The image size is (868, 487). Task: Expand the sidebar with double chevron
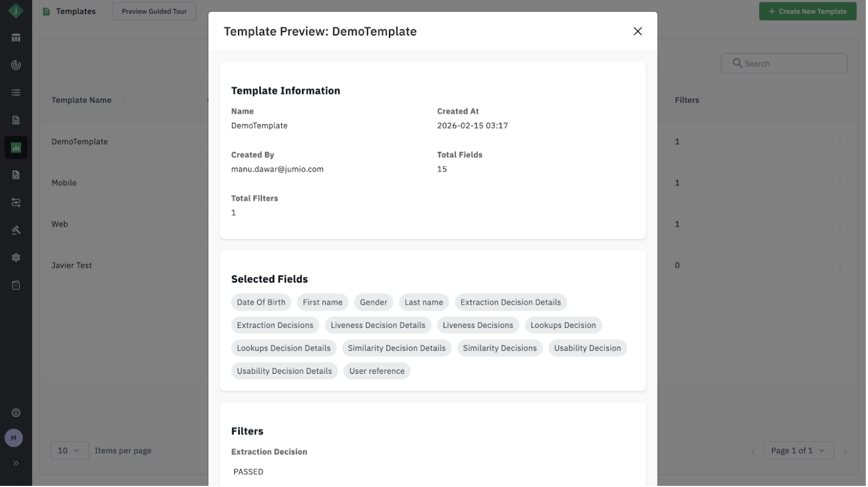pos(16,464)
